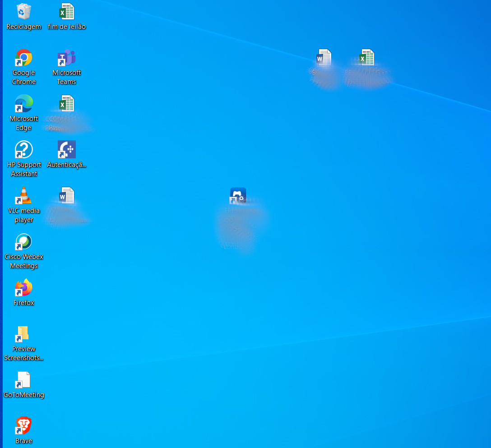Select the game controller settings shortcut icon
The image size is (491, 448).
238,196
